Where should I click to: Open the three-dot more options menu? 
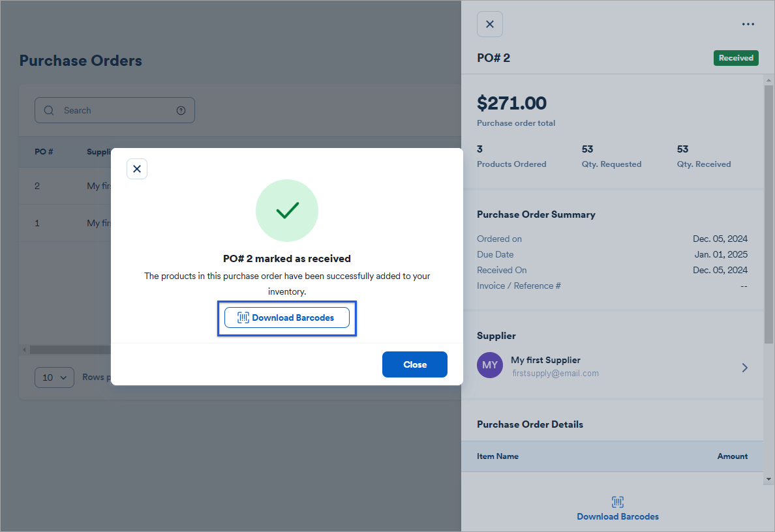pyautogui.click(x=748, y=25)
